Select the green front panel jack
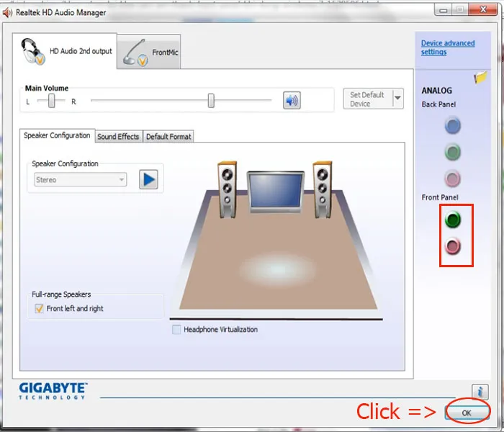Screen dimensions: 504x432 point(453,219)
